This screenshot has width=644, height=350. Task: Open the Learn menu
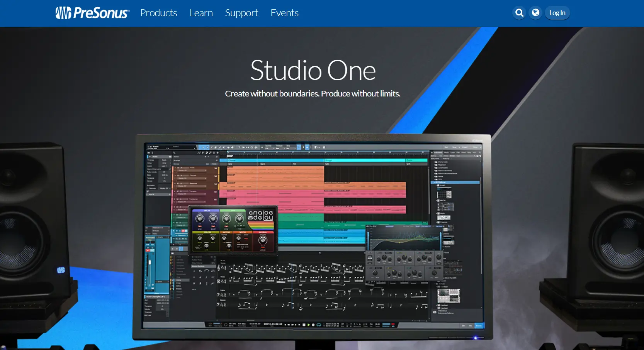201,13
